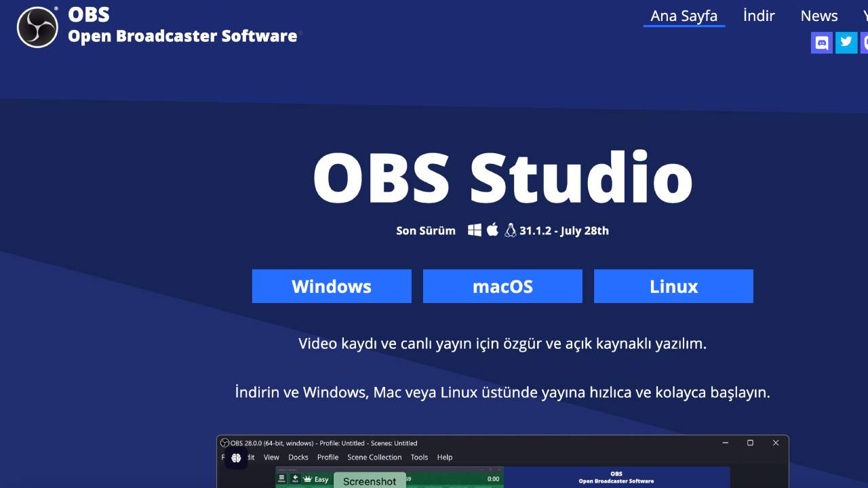Open the İndir navigation item

point(759,15)
